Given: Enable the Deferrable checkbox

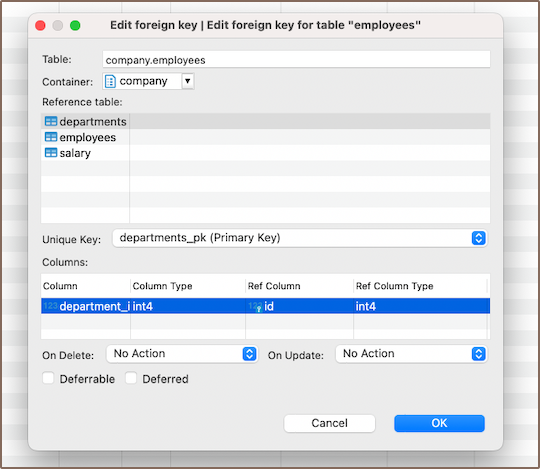Looking at the screenshot, I should click(48, 378).
